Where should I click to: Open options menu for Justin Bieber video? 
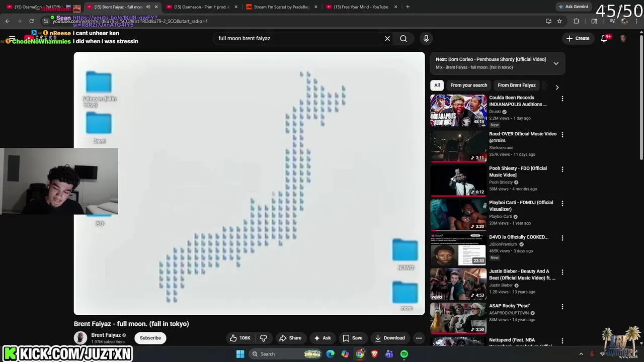[562, 273]
